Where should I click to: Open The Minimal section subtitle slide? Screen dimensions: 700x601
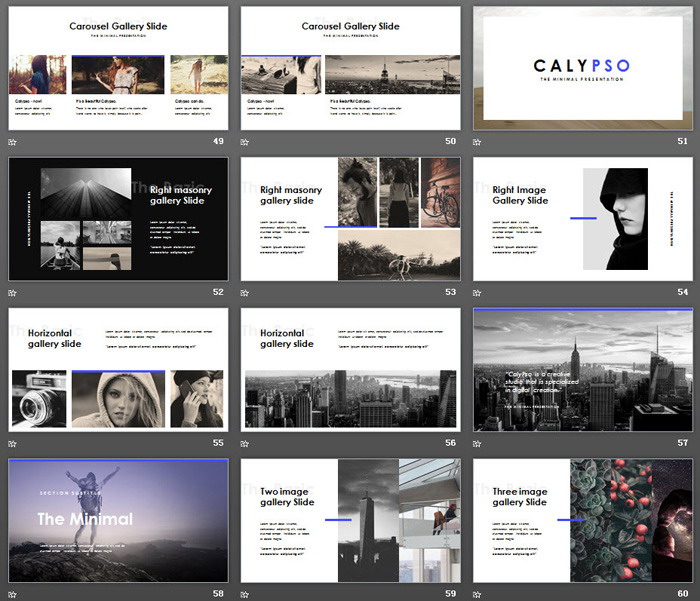point(118,520)
